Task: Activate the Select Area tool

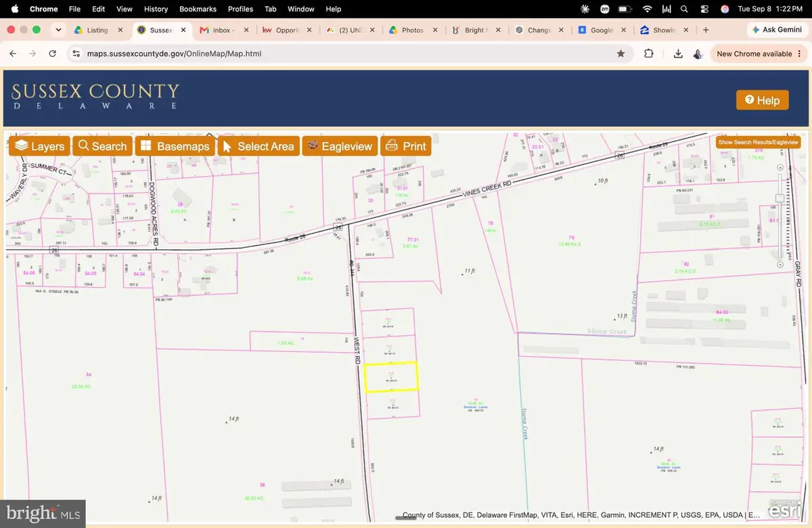Action: (x=258, y=146)
